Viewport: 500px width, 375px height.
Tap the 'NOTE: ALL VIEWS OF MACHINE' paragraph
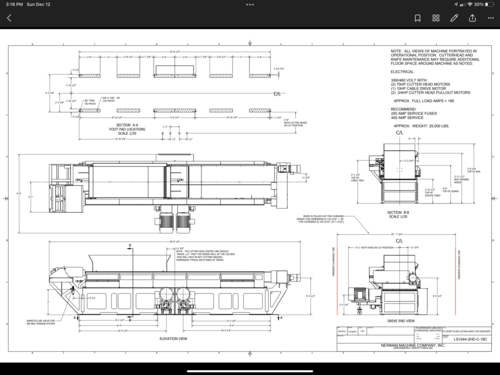point(435,57)
